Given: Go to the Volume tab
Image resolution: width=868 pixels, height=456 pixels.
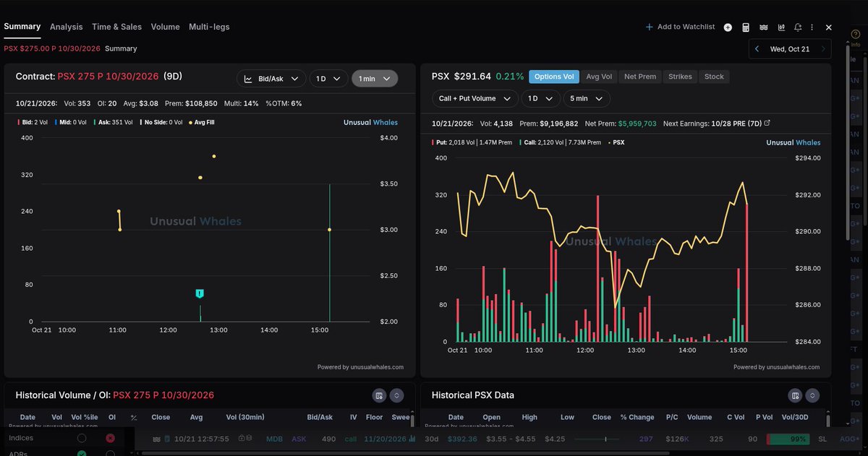Looking at the screenshot, I should (x=165, y=27).
